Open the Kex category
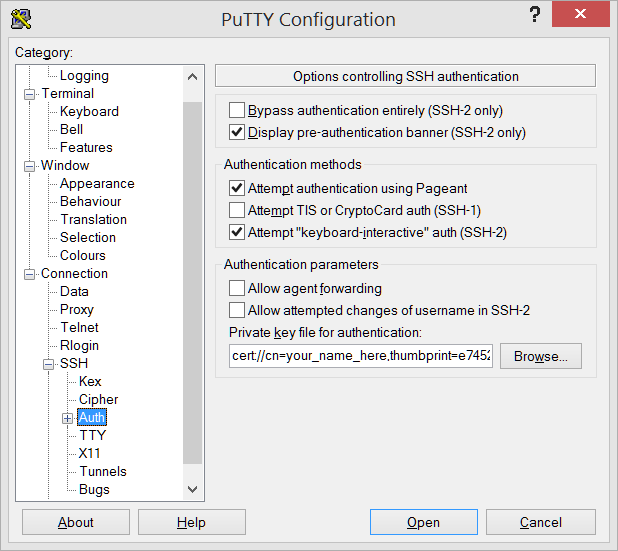 pos(90,382)
